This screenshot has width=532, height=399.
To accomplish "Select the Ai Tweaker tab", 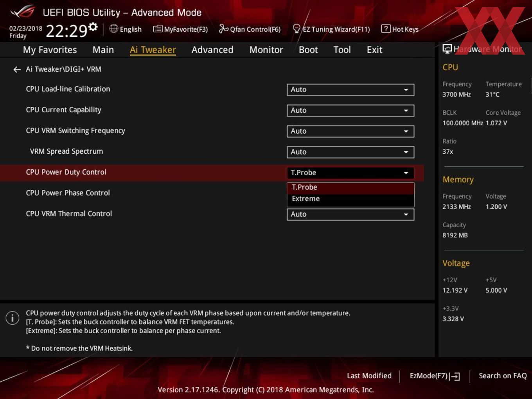I will [x=153, y=50].
